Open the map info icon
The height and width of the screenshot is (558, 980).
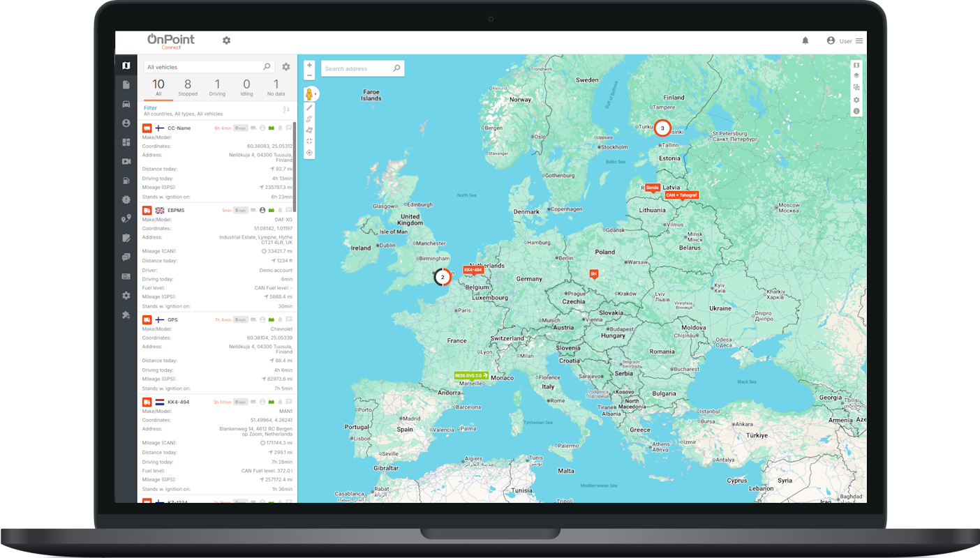click(856, 111)
